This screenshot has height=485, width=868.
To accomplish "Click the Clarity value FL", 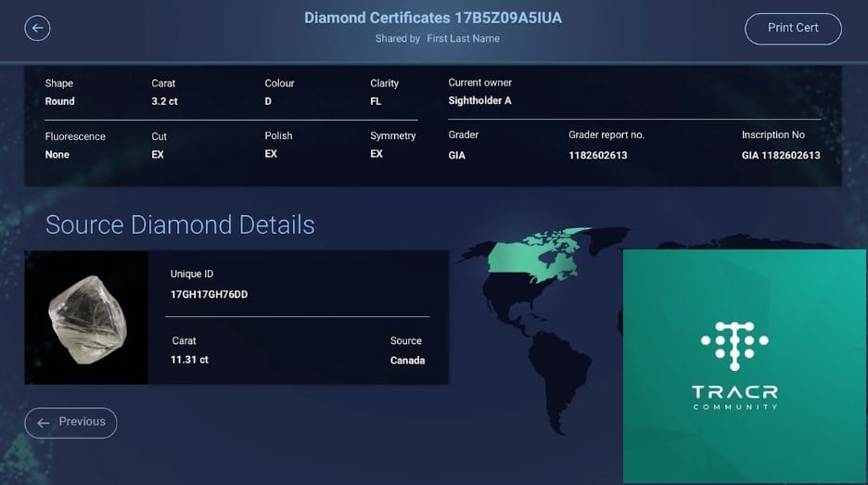I will click(x=376, y=101).
